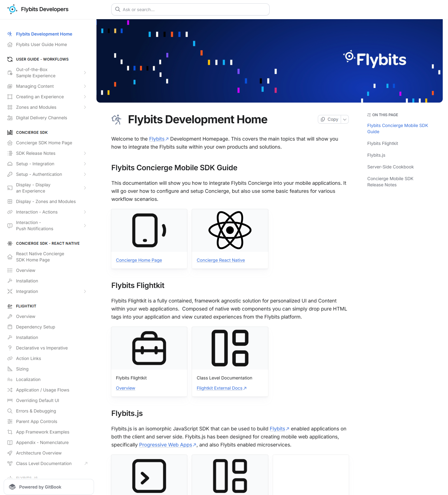Viewport: 448px width, 495px height.
Task: Click the Dependency Setup box icon
Action: coord(10,327)
